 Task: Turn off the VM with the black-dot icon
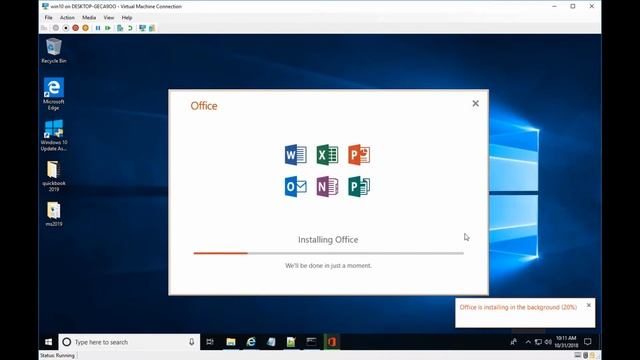66,28
